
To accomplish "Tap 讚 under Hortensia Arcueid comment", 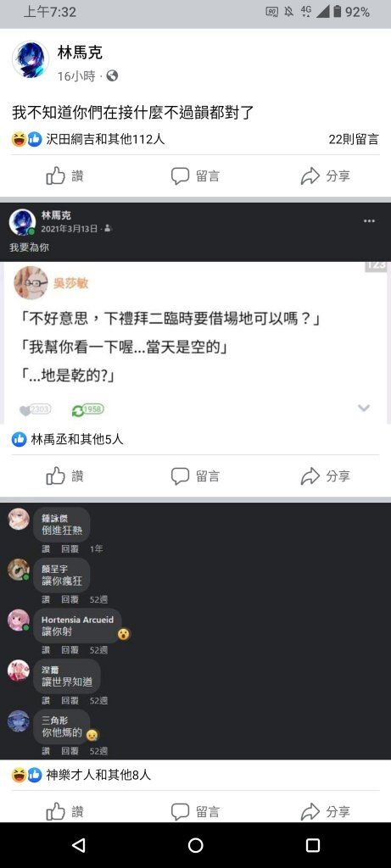I will tap(46, 649).
